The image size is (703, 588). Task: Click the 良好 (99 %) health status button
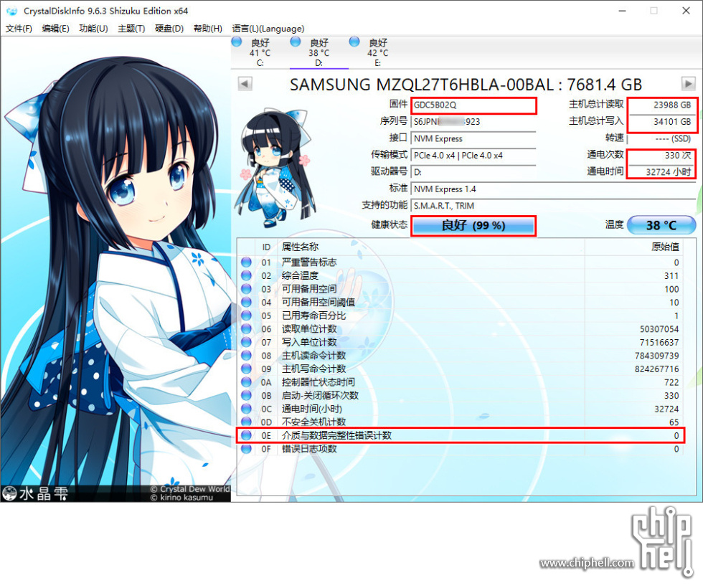click(473, 225)
